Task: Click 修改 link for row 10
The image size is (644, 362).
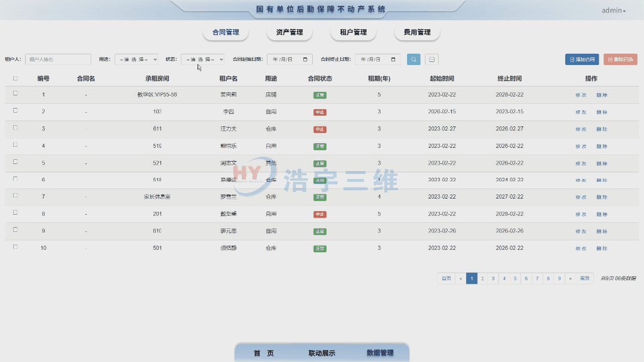Action: coord(581,248)
